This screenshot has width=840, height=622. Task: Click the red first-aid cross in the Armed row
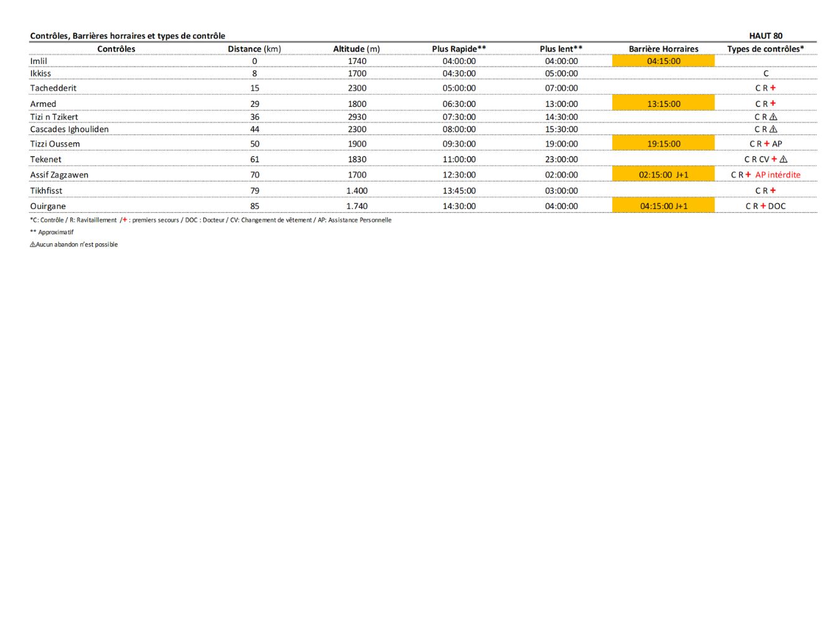[x=773, y=104]
